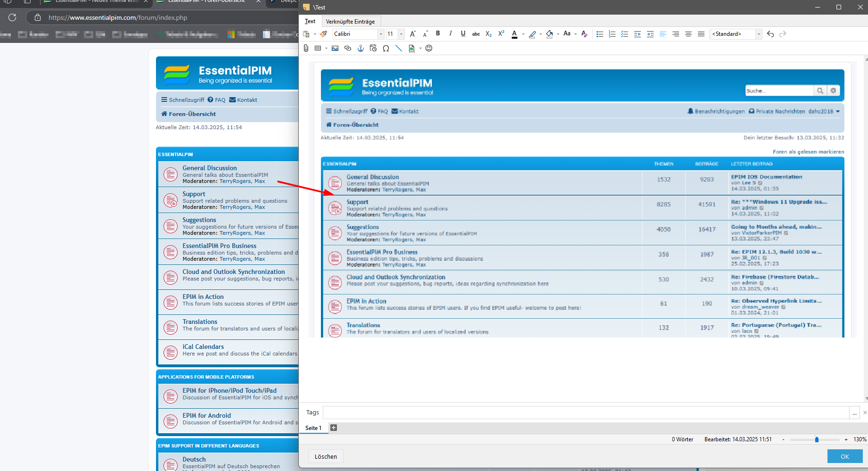This screenshot has height=471, width=868.
Task: Open the <Standard> style dropdown
Action: click(x=759, y=34)
